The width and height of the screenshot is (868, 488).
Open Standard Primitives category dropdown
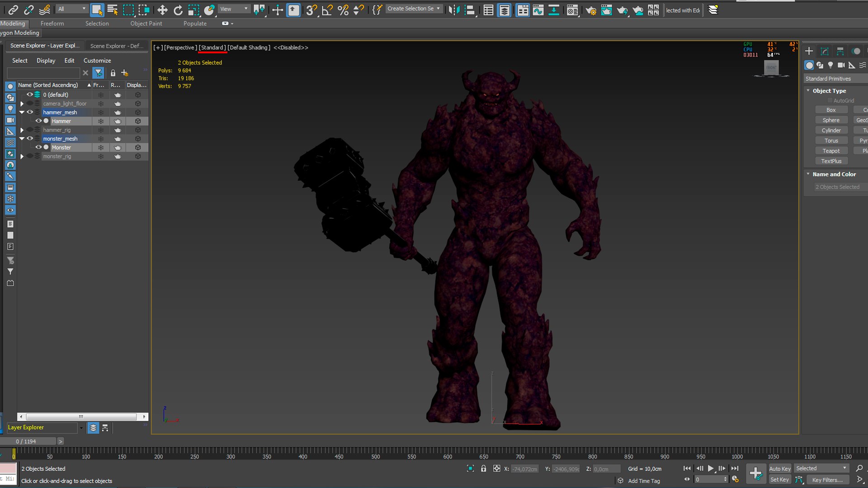[x=835, y=79]
